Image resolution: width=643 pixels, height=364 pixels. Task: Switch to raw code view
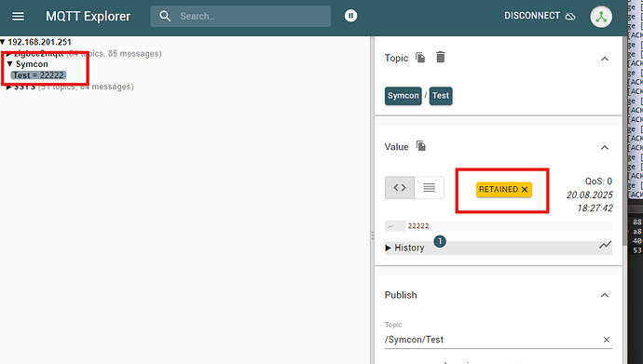point(400,187)
